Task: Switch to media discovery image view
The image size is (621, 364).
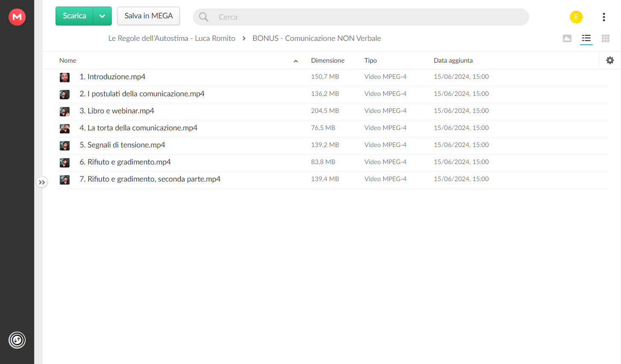Action: [567, 38]
